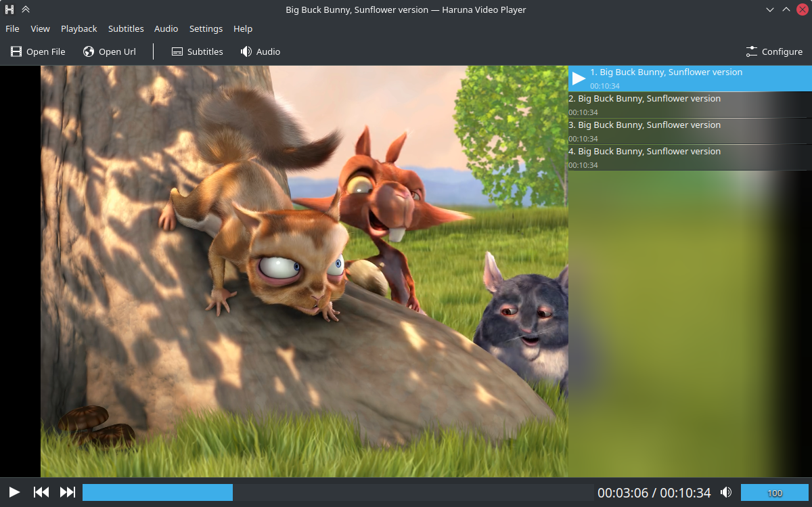This screenshot has height=507, width=812.
Task: Skip to the next playlist item
Action: click(68, 492)
